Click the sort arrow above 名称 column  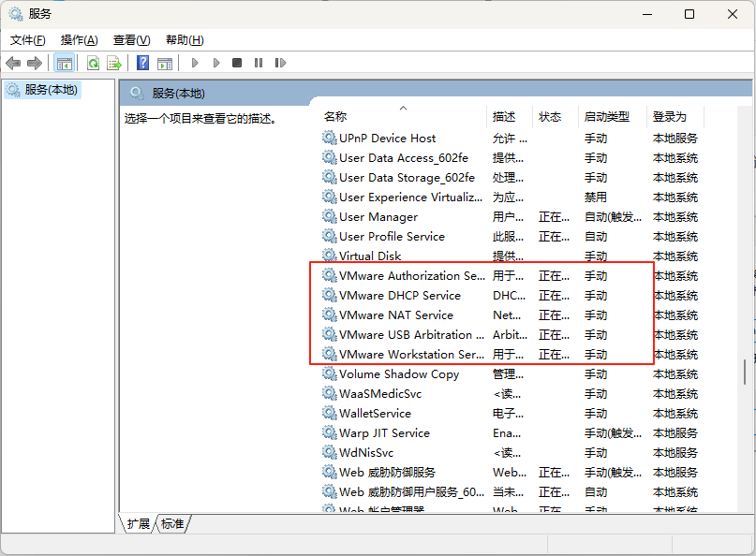point(404,108)
